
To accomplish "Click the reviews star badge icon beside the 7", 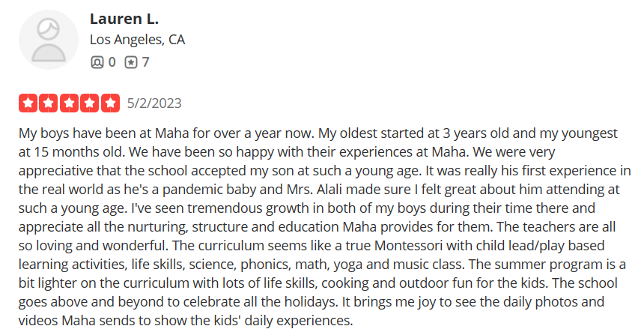I will pos(131,62).
